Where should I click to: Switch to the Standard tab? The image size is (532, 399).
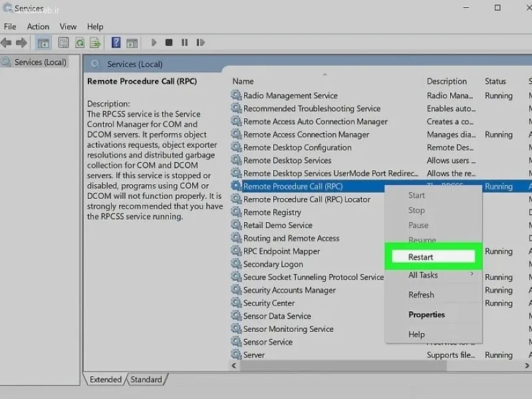tap(146, 379)
